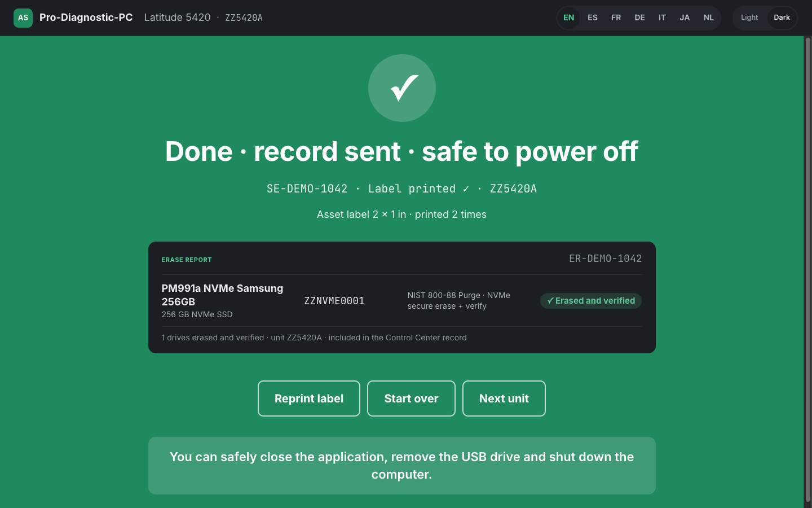Click the safe-to-close application notice

pyautogui.click(x=402, y=466)
